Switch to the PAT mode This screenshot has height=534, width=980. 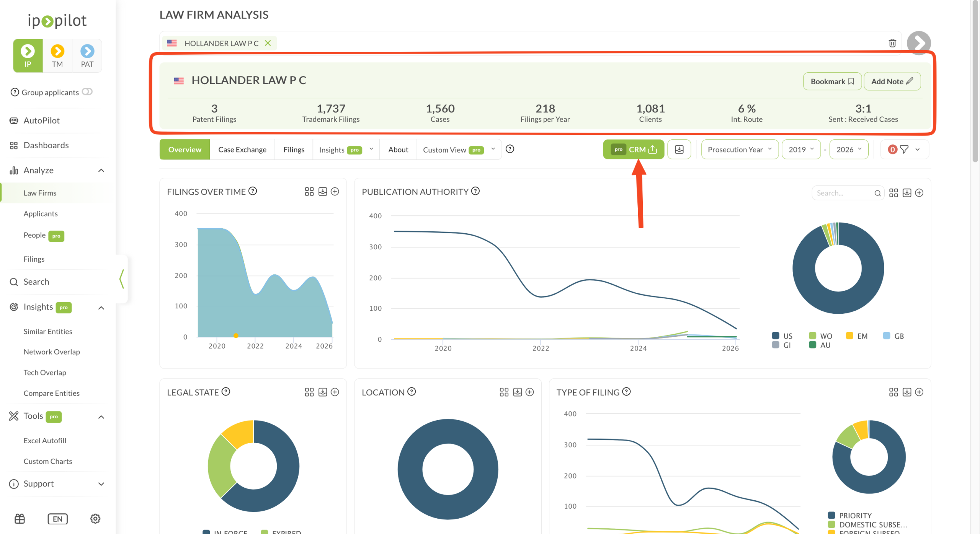coord(87,56)
